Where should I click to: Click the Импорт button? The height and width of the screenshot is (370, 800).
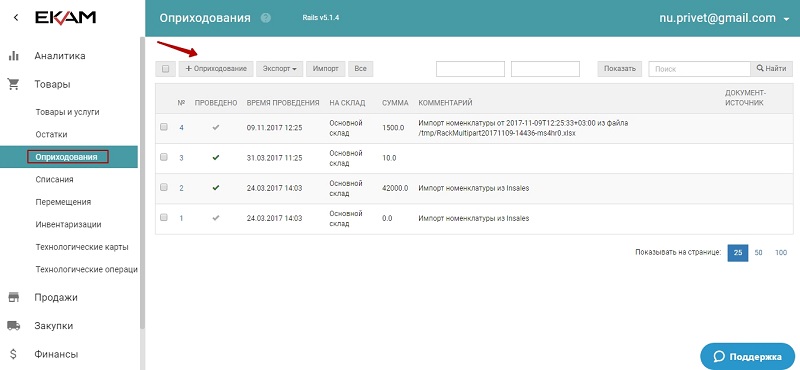click(326, 69)
